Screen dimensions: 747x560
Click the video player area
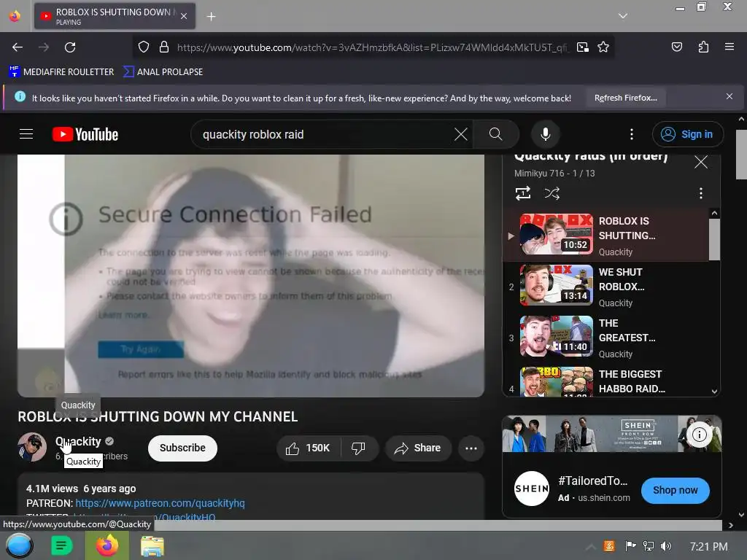point(251,275)
